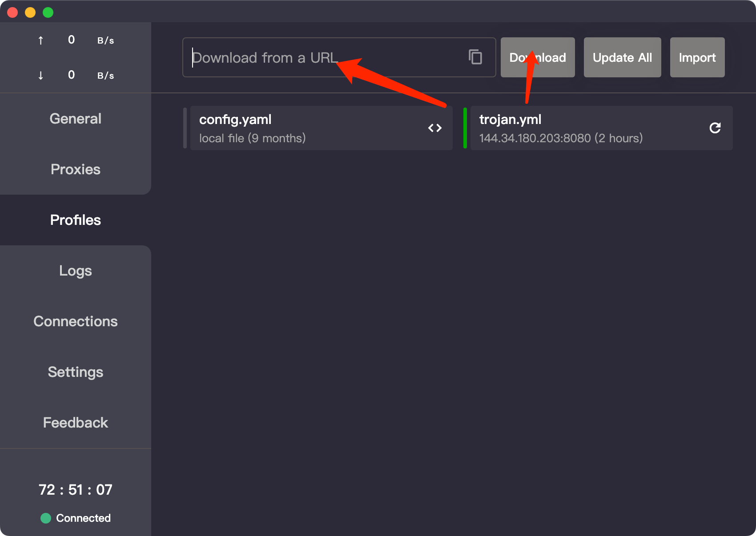The width and height of the screenshot is (756, 536).
Task: Refresh the trojan.yml profile
Action: (x=715, y=128)
